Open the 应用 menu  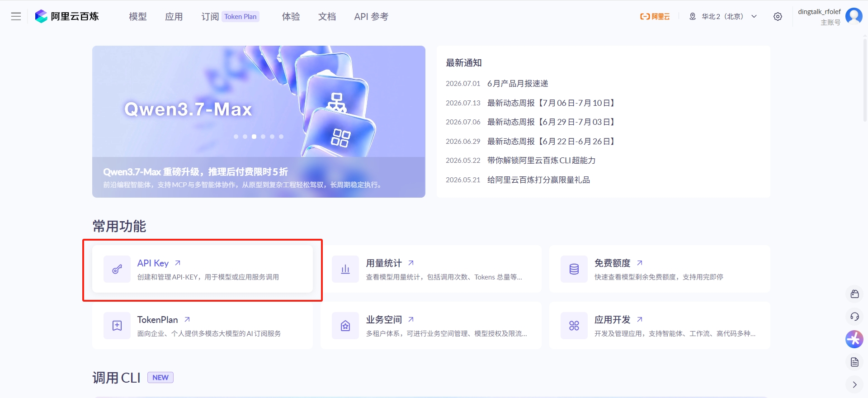click(x=174, y=17)
